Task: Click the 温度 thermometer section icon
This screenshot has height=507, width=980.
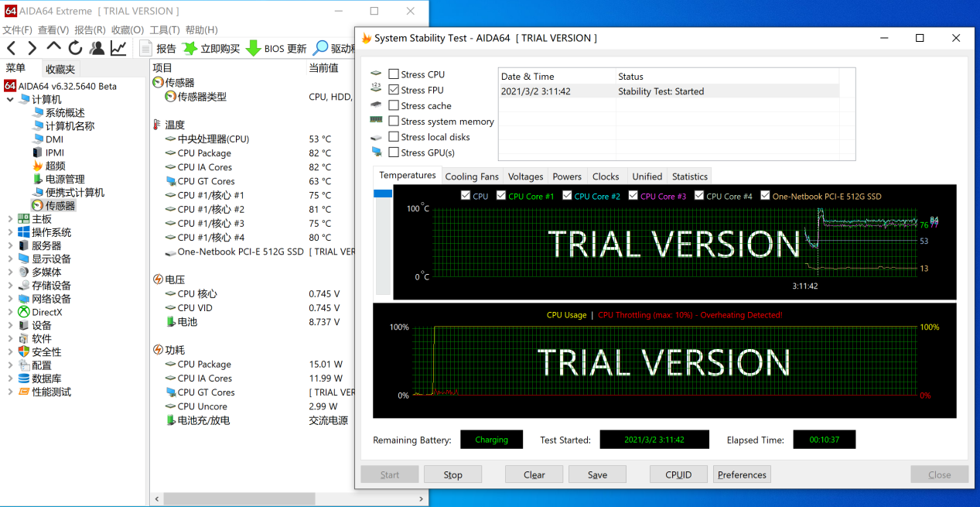Action: pos(159,125)
